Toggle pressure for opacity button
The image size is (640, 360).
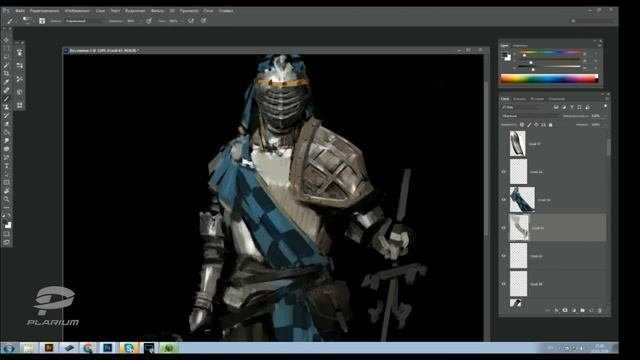point(149,20)
